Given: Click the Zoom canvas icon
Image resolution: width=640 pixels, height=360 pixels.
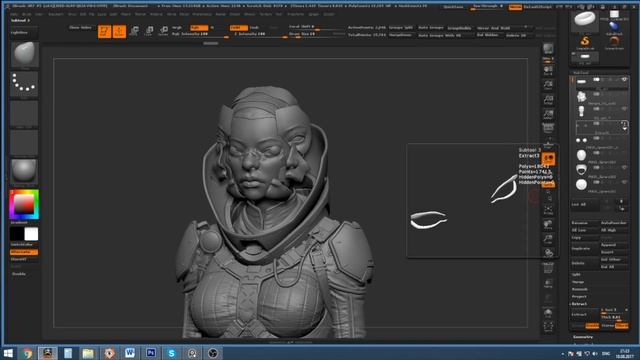Looking at the screenshot, I should pos(548,85).
